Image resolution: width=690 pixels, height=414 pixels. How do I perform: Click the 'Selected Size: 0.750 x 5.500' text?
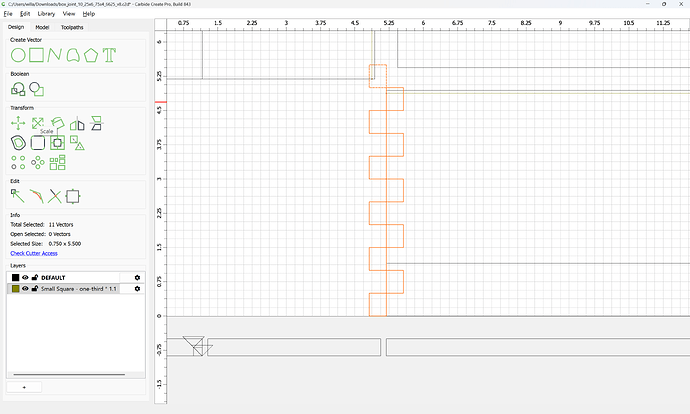[x=46, y=244]
